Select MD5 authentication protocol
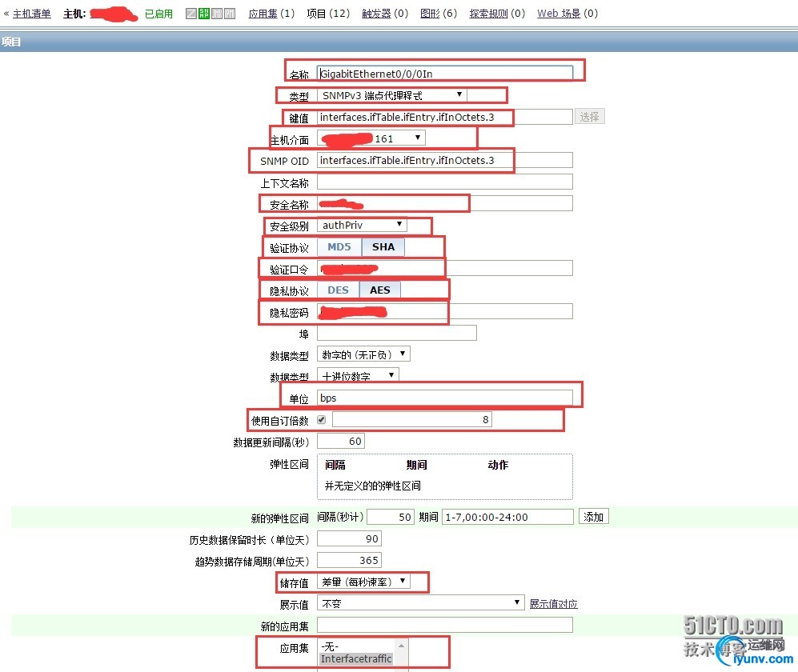798x672 pixels. click(339, 246)
